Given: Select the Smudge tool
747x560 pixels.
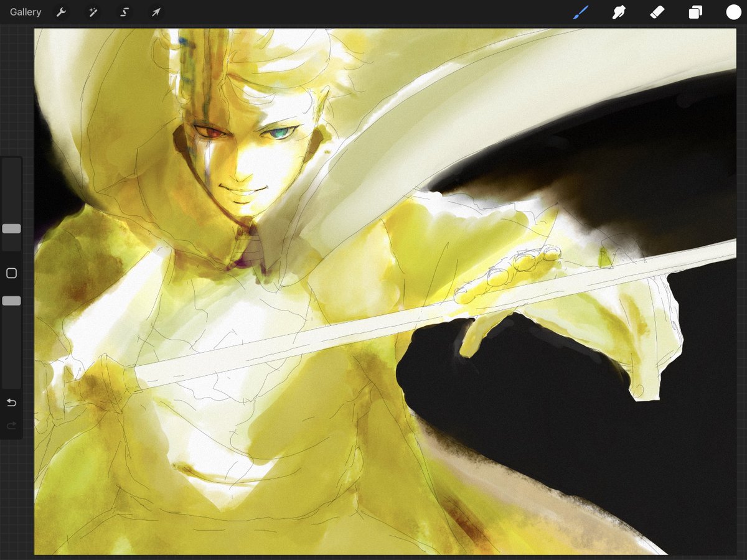Looking at the screenshot, I should coord(619,12).
